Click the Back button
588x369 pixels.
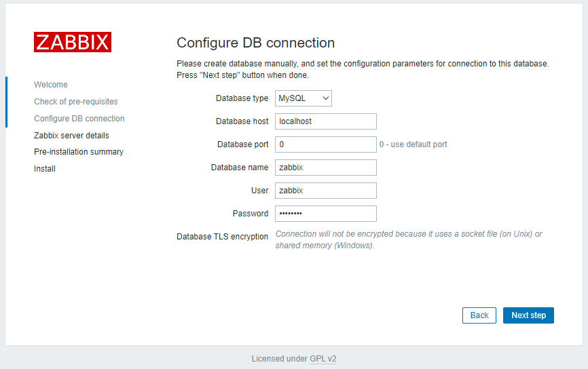coord(479,315)
